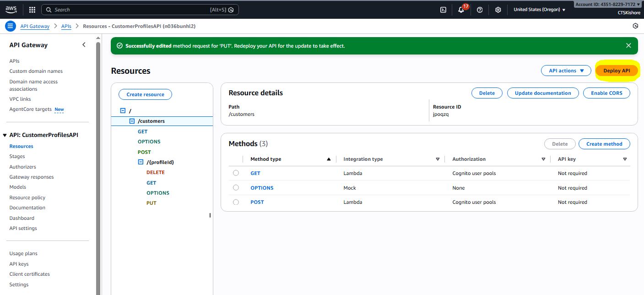Collapse the API Gateway side panel
The width and height of the screenshot is (644, 295).
[x=84, y=44]
